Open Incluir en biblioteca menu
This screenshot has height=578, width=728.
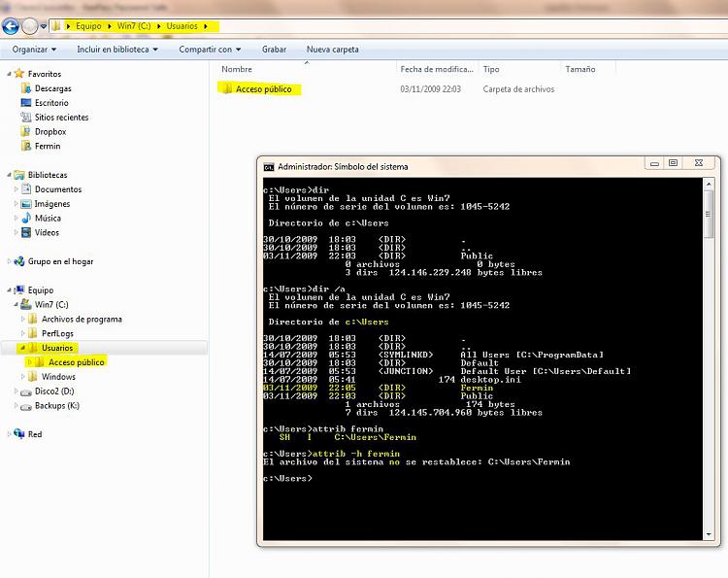click(x=117, y=50)
